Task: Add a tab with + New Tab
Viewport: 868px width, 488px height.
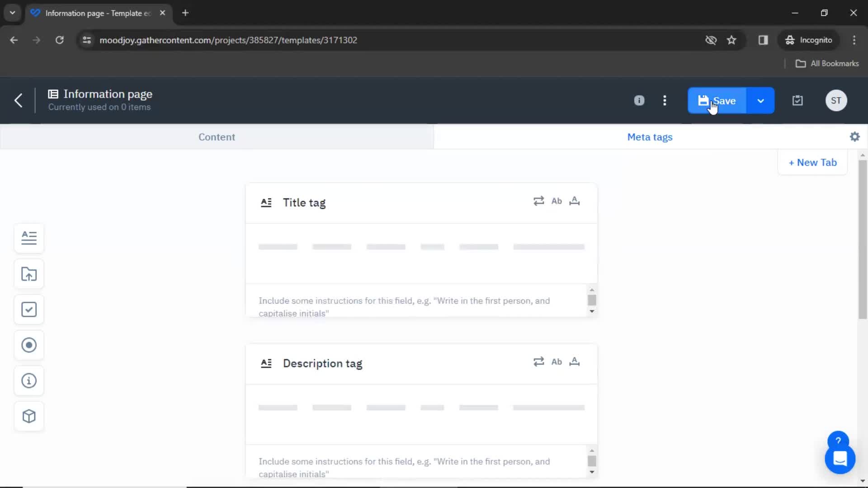Action: coord(812,162)
